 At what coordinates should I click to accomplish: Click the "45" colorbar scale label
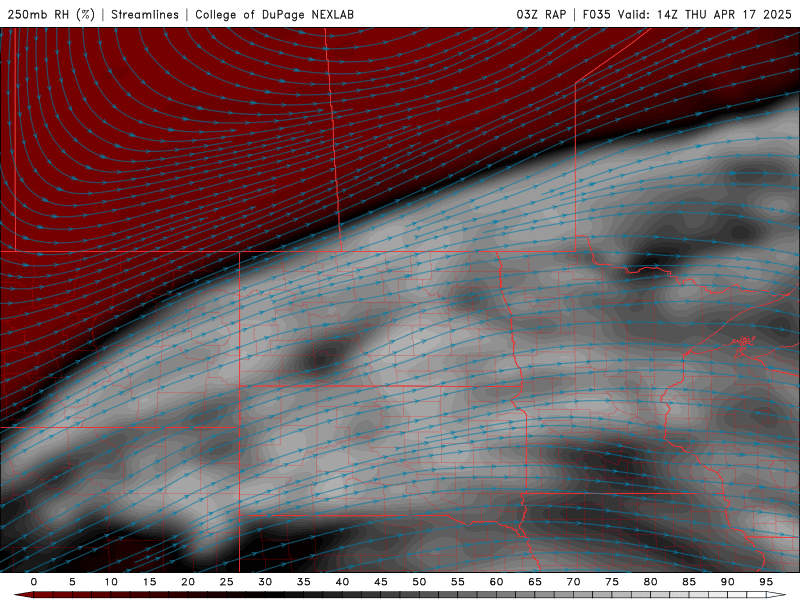click(x=381, y=582)
